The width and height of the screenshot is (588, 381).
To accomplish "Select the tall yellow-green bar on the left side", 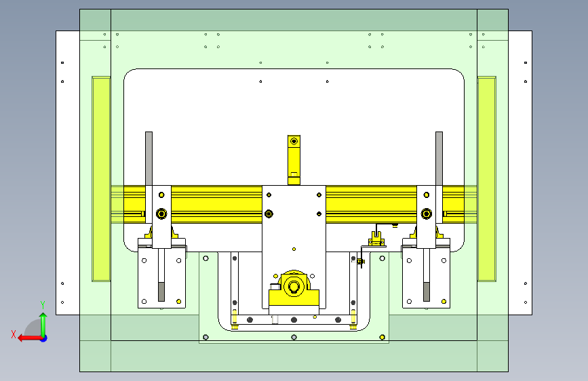I will click(x=101, y=179).
